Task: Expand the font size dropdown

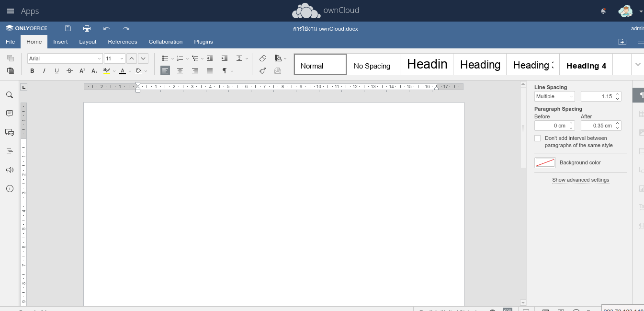Action: (x=122, y=58)
